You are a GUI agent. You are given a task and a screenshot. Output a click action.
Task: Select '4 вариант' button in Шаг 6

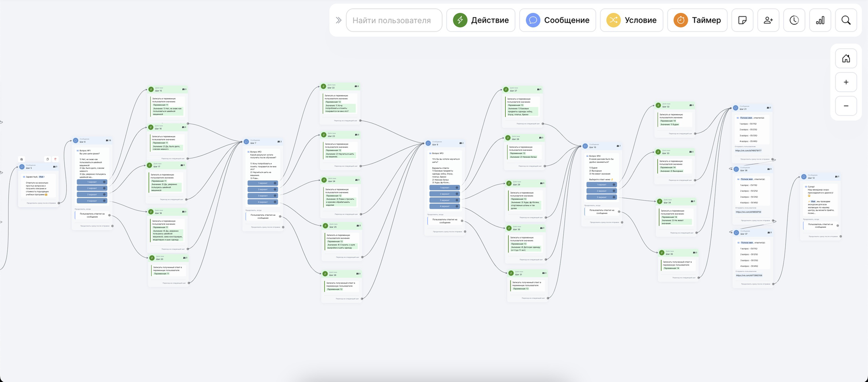pos(92,200)
